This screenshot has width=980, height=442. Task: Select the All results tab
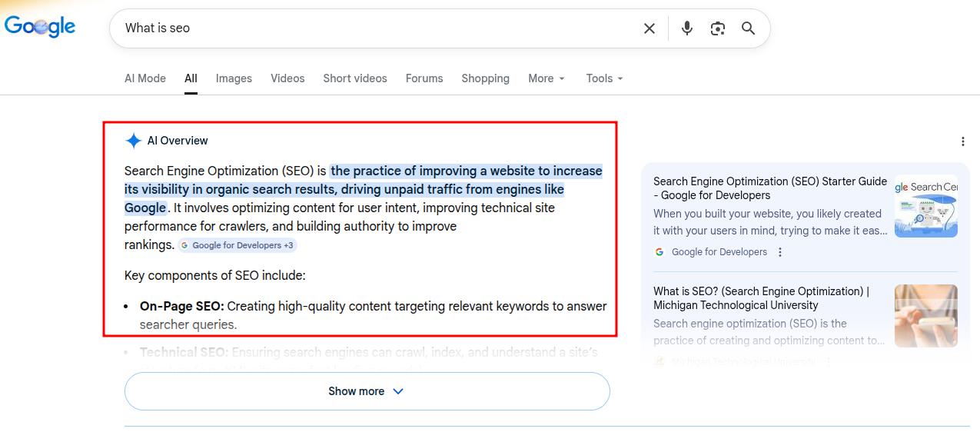tap(191, 78)
